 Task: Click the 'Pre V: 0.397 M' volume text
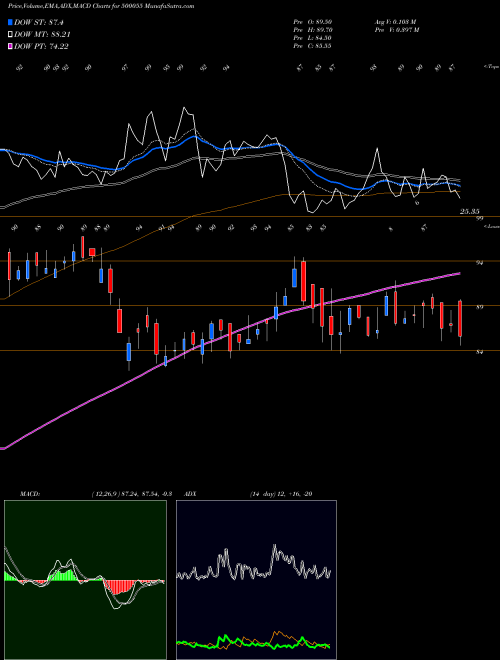(397, 30)
